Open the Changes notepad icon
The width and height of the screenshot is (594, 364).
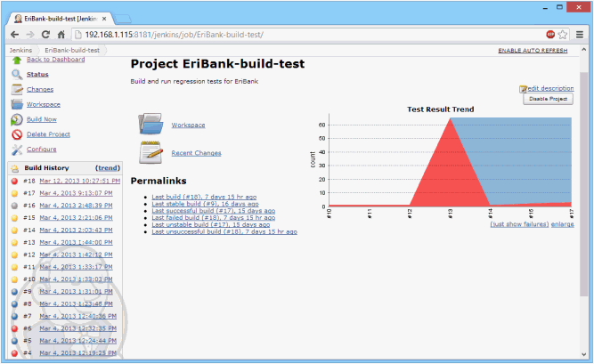(x=16, y=89)
